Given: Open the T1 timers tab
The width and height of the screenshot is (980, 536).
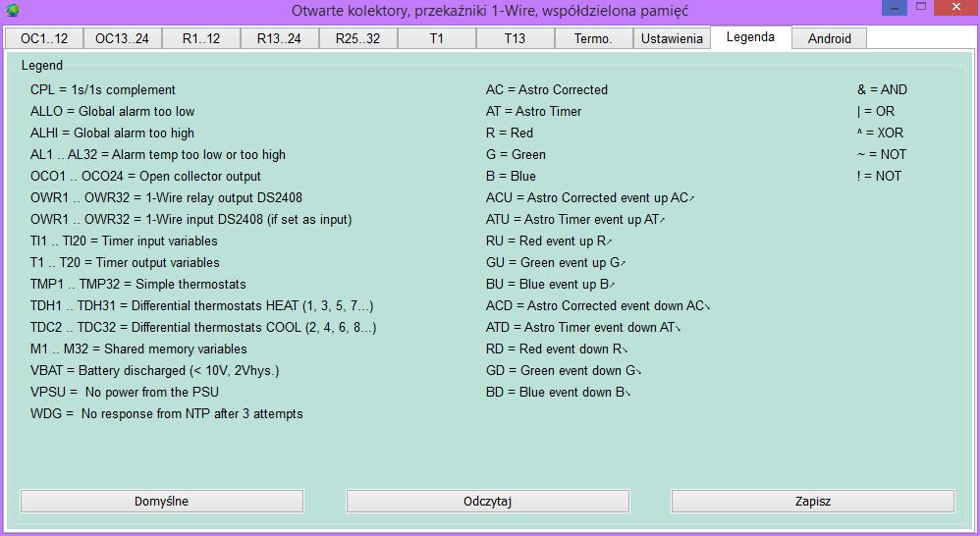Looking at the screenshot, I should point(436,38).
